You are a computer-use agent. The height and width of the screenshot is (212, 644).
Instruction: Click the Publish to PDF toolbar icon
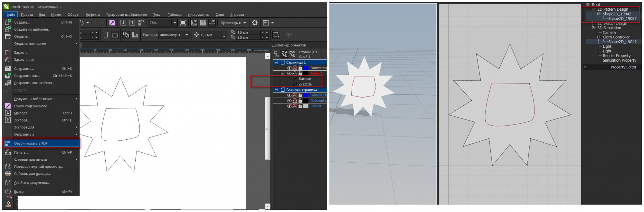[x=141, y=23]
